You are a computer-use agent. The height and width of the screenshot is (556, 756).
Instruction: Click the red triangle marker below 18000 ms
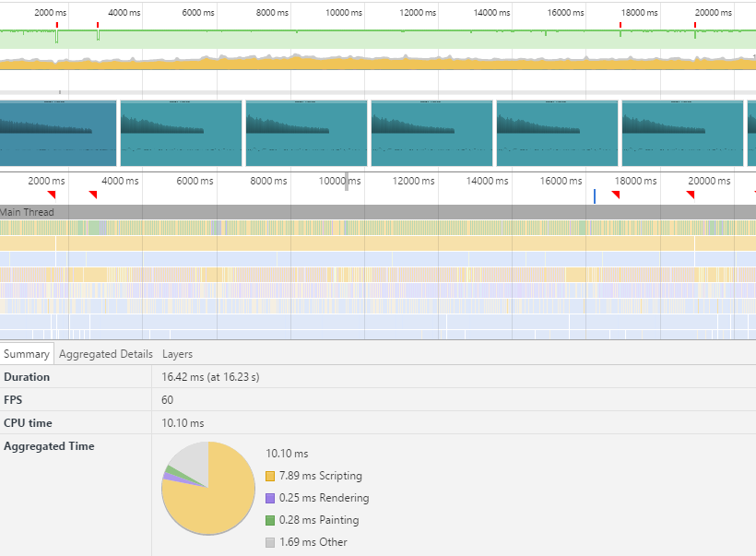616,195
